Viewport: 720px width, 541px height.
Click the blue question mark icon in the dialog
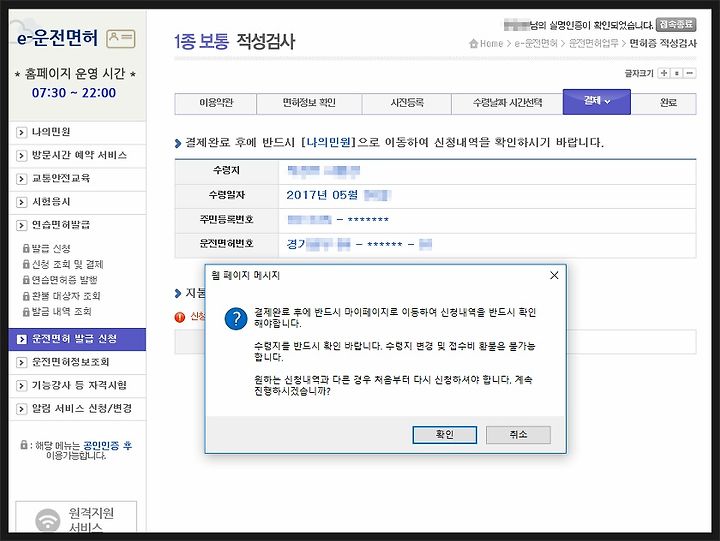pos(236,318)
